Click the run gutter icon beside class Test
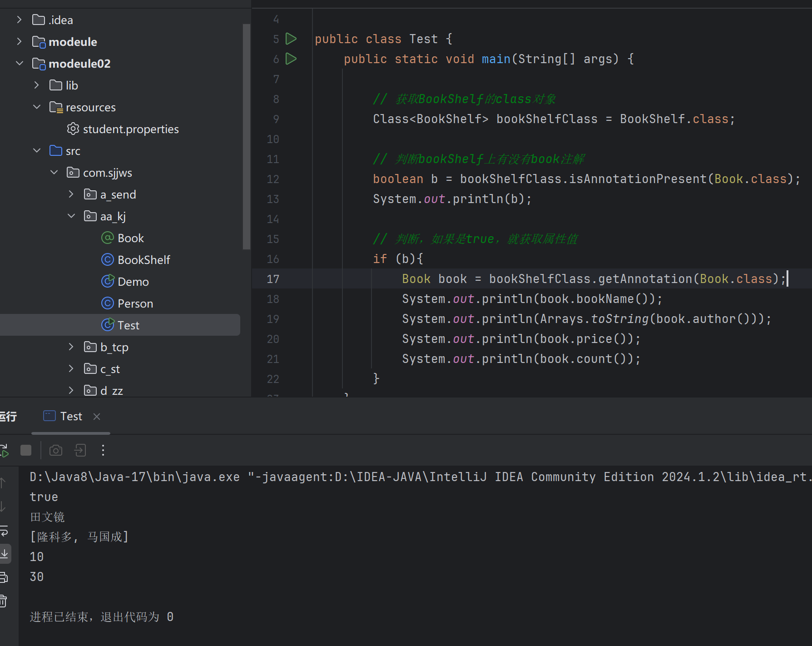Image resolution: width=812 pixels, height=646 pixels. (291, 39)
